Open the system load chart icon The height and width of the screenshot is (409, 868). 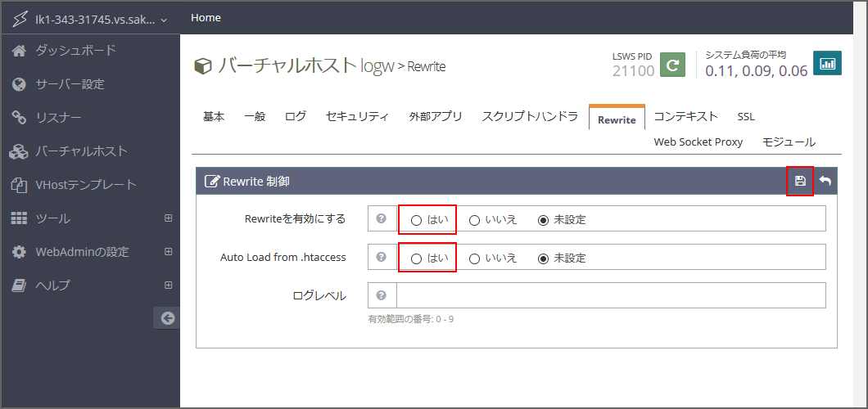click(827, 64)
